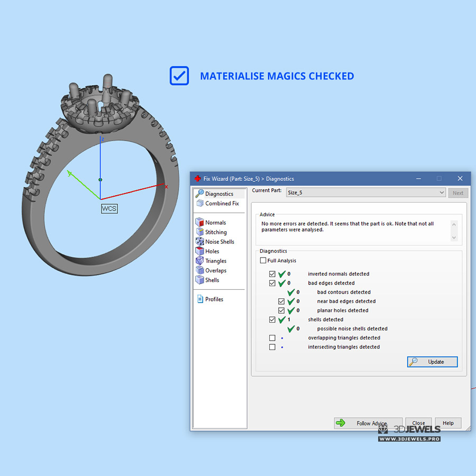Click the Help button
This screenshot has height=476, width=476.
tap(448, 423)
